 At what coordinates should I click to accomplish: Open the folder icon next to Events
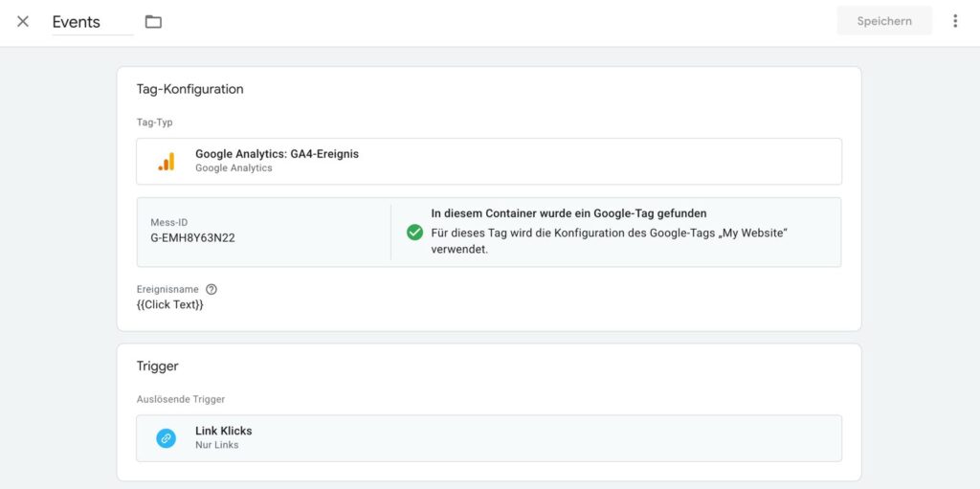coord(153,22)
